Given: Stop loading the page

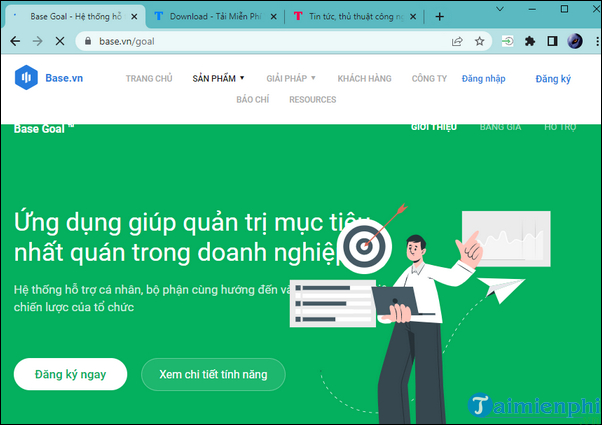Looking at the screenshot, I should [60, 41].
